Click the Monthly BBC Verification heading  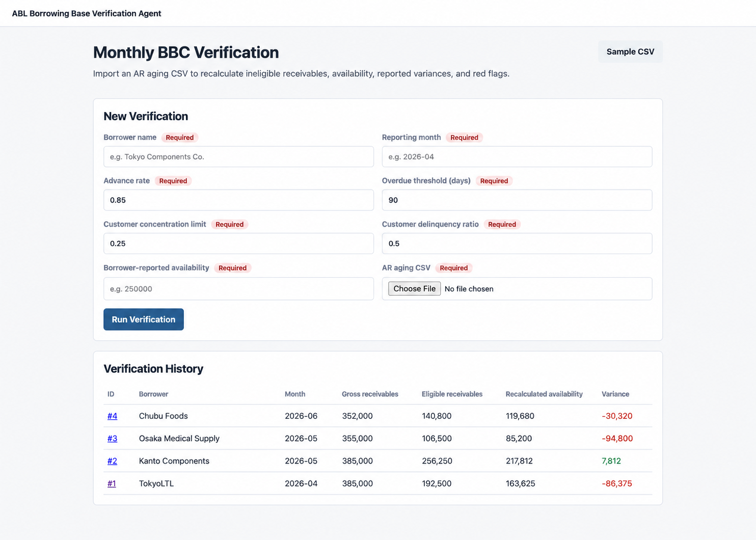[186, 52]
